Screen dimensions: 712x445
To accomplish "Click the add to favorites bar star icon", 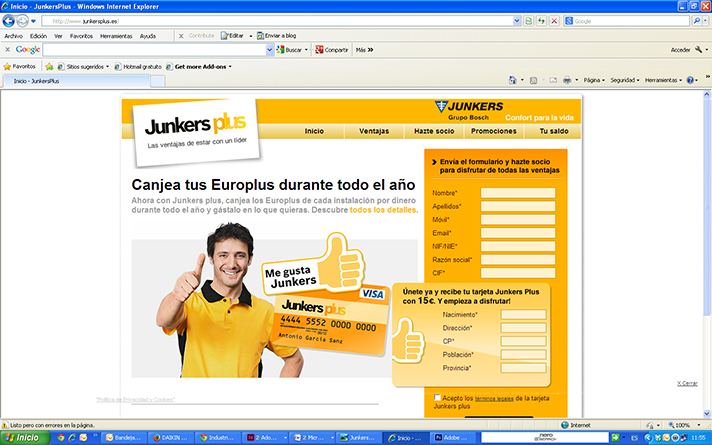I will 49,67.
